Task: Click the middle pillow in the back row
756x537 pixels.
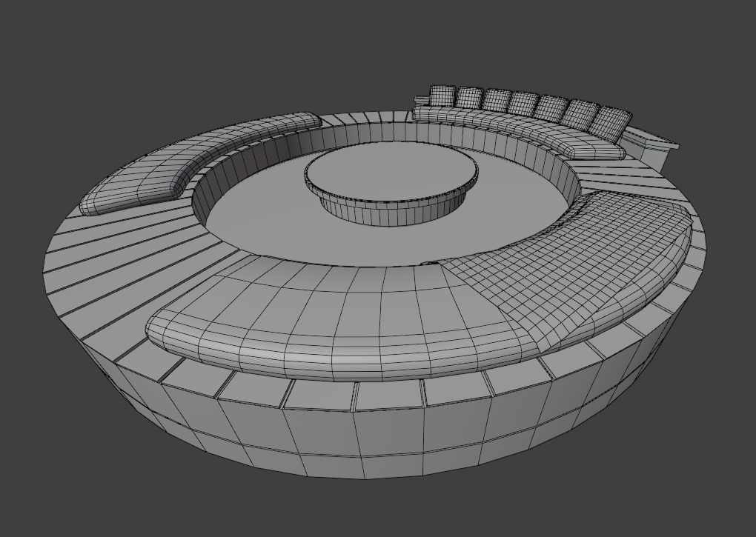Action: (523, 104)
